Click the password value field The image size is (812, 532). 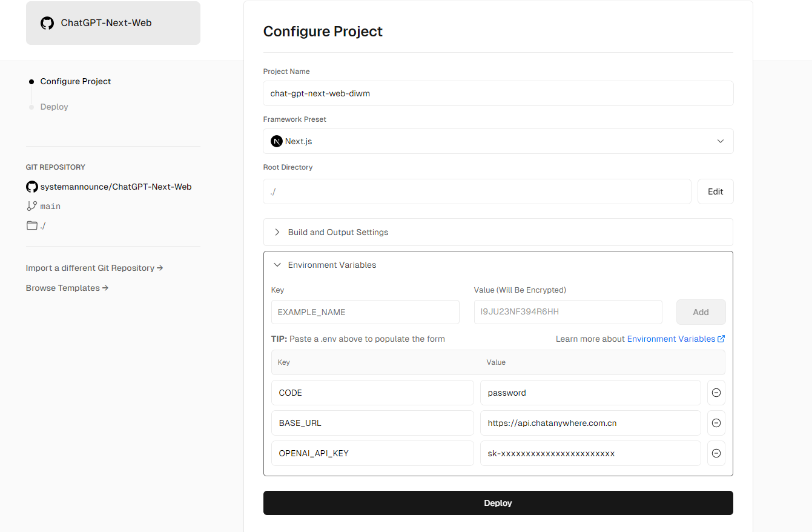tap(590, 393)
